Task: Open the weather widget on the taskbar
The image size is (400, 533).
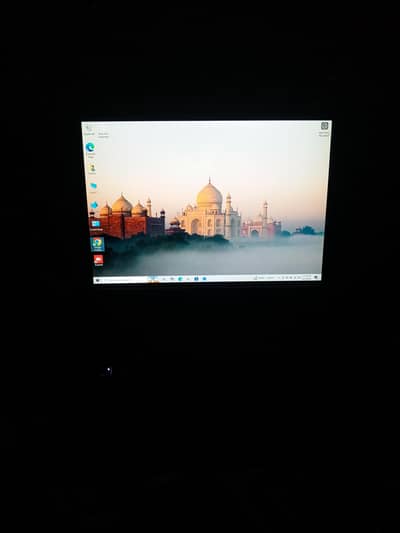Action: click(264, 278)
